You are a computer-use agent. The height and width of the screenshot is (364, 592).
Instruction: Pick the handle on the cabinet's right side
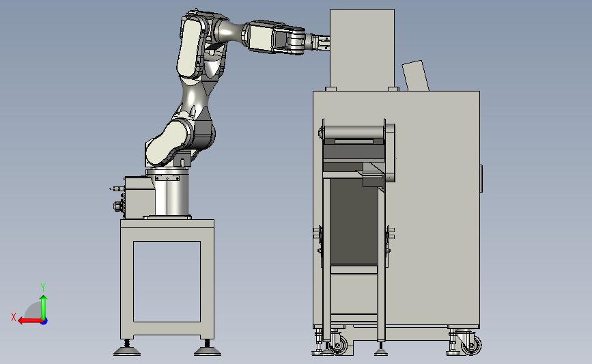coord(481,179)
